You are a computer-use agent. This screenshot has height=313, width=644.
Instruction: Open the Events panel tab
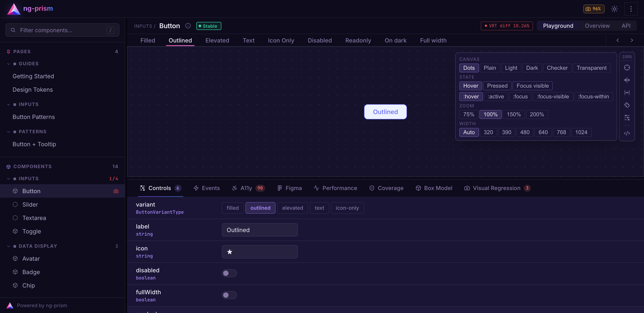click(x=206, y=188)
